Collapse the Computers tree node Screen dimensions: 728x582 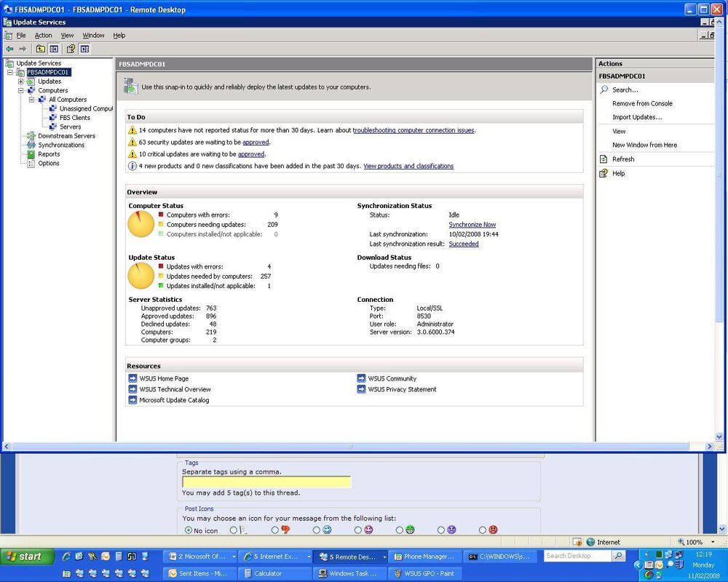tap(21, 90)
